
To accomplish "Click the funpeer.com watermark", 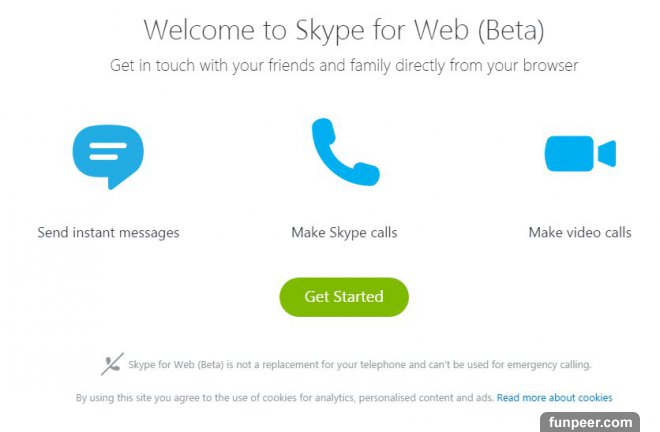I will tap(590, 422).
